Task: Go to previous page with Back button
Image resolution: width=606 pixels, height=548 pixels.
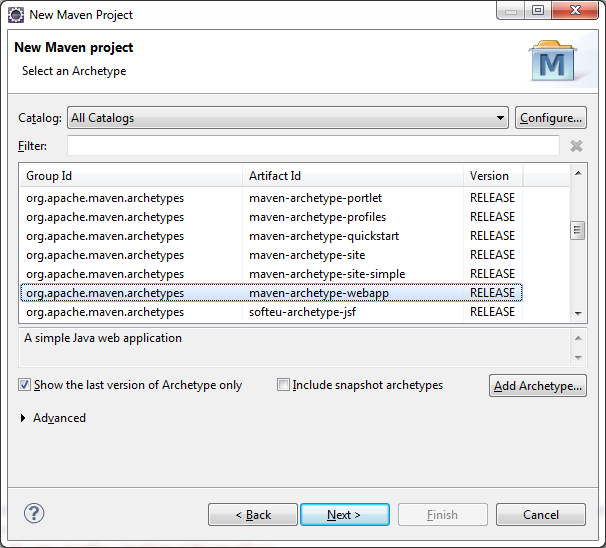Action: click(253, 514)
